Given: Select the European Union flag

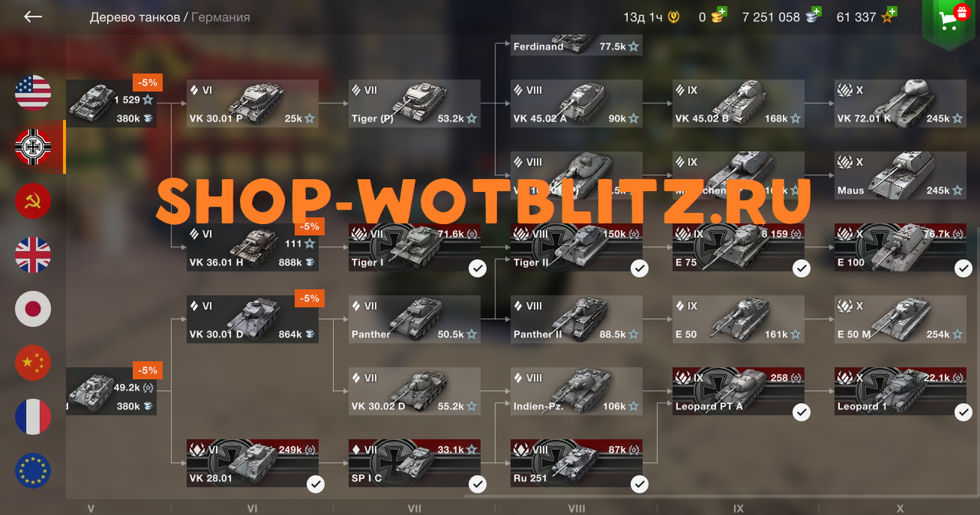Looking at the screenshot, I should click(33, 471).
